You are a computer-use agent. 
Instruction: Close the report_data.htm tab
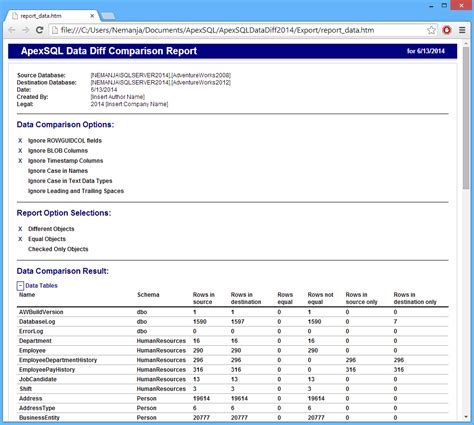(92, 16)
